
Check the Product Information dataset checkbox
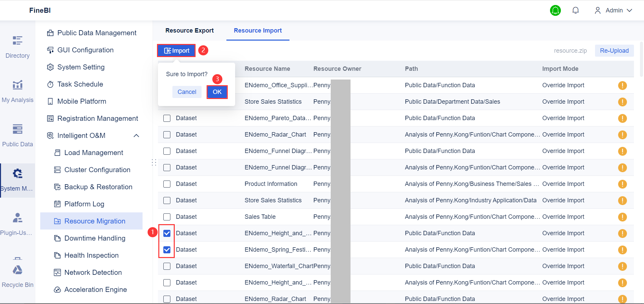tap(167, 184)
